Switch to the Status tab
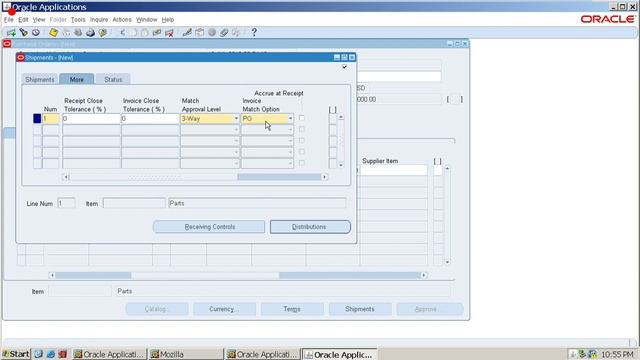This screenshot has height=360, width=640. pos(113,80)
